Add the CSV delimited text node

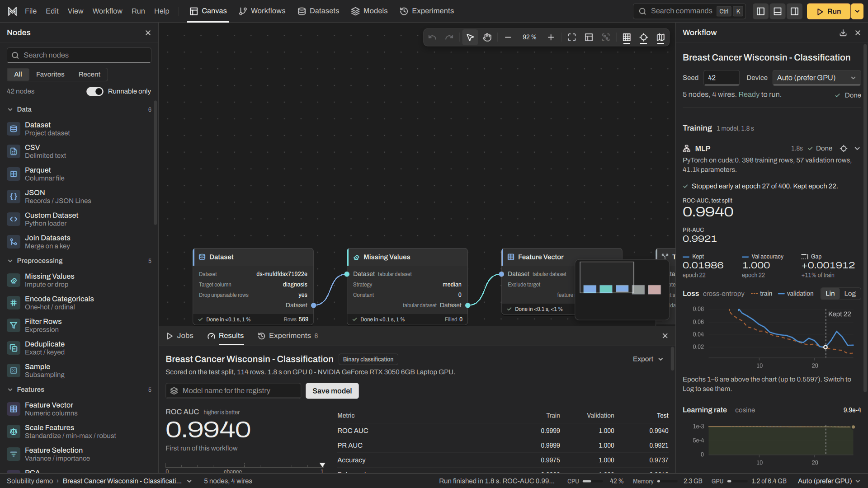click(x=79, y=151)
